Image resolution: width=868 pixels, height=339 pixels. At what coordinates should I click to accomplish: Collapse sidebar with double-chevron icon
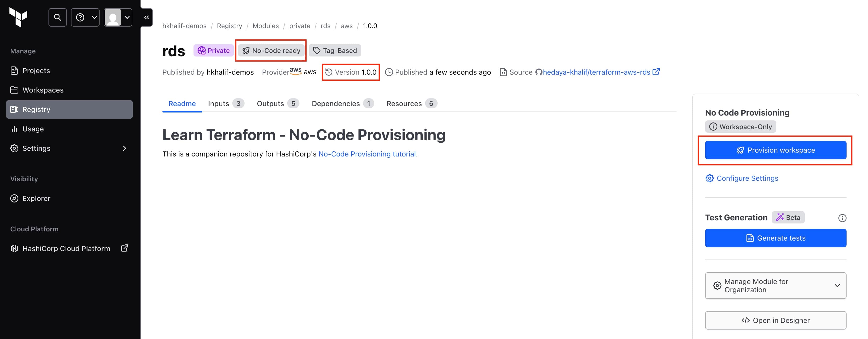click(x=147, y=17)
